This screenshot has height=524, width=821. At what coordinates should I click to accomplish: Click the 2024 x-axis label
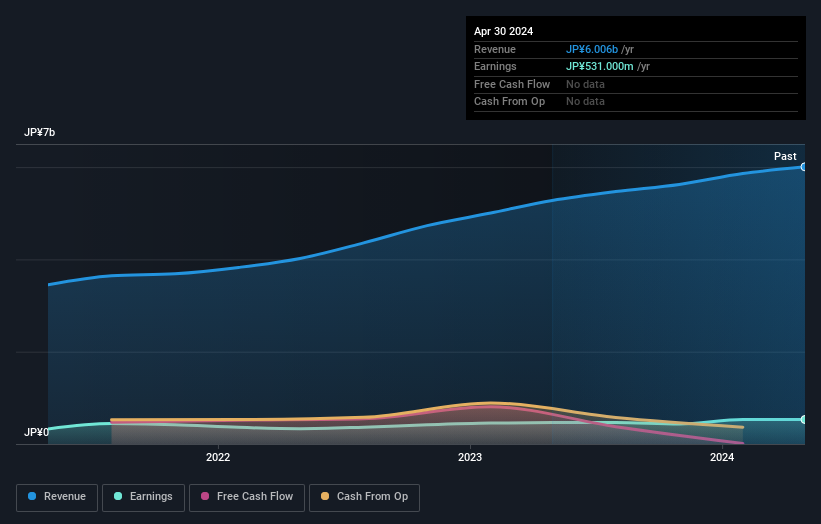pos(722,458)
